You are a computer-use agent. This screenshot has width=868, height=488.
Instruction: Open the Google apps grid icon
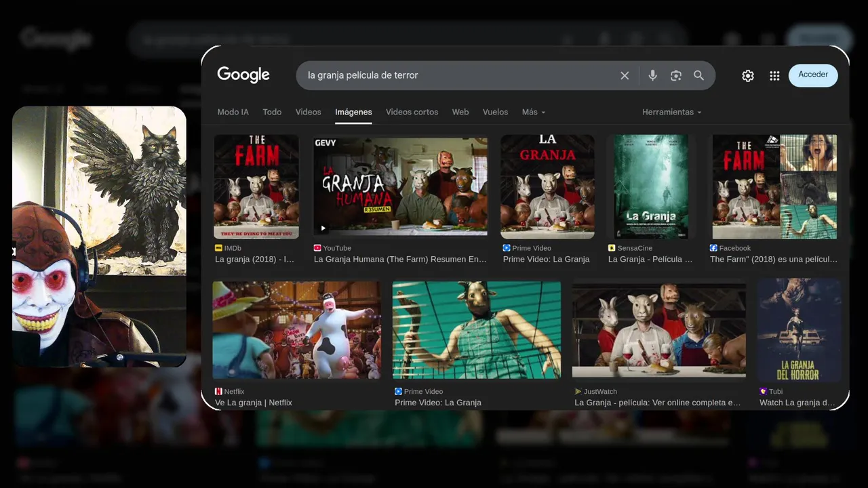click(774, 76)
